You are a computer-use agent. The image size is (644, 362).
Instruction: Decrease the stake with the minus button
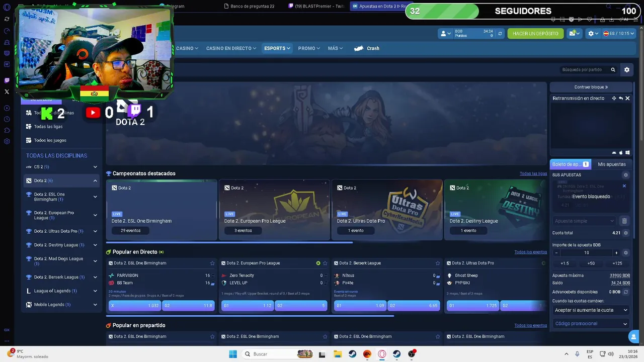point(557,253)
